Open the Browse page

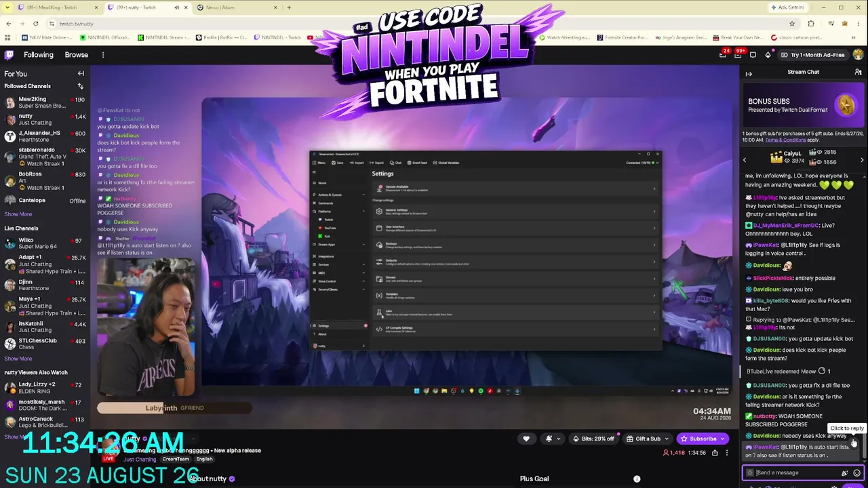click(x=77, y=55)
